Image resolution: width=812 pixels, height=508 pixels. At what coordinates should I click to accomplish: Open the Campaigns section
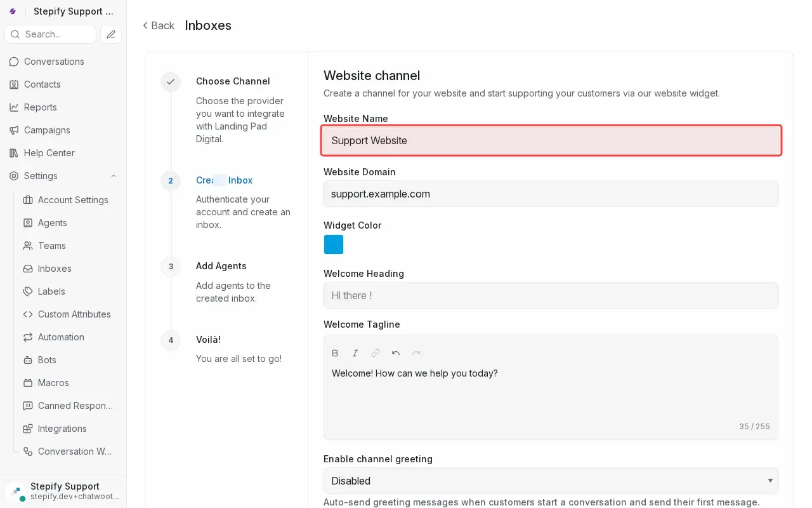coord(13,130)
